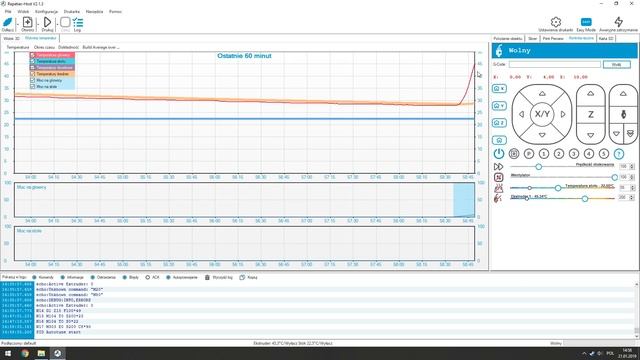Toggle the orange średnia temperature legend checkbox
Screen dimensions: 640x360
[x=33, y=74]
